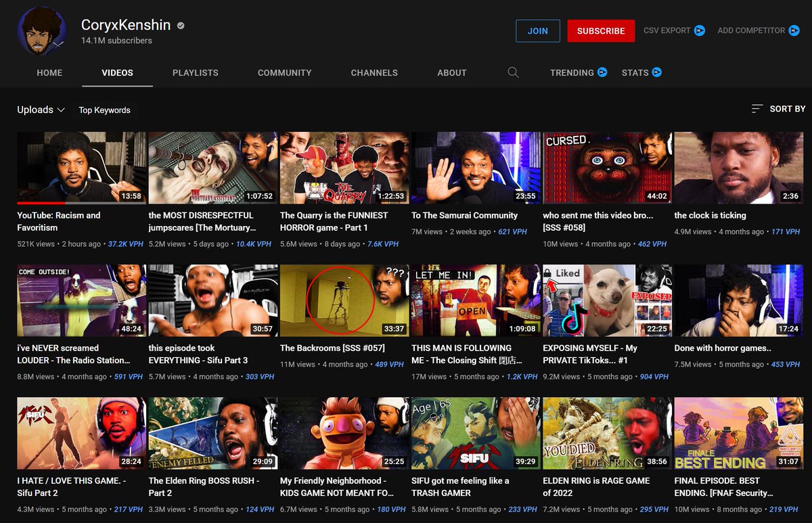
Task: Open 'the clock is ticking' video title
Action: pyautogui.click(x=710, y=215)
